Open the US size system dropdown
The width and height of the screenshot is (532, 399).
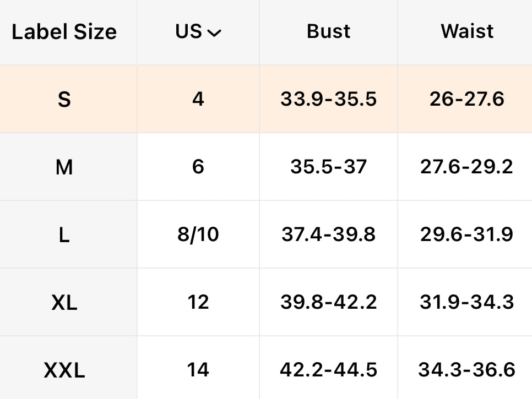[198, 32]
